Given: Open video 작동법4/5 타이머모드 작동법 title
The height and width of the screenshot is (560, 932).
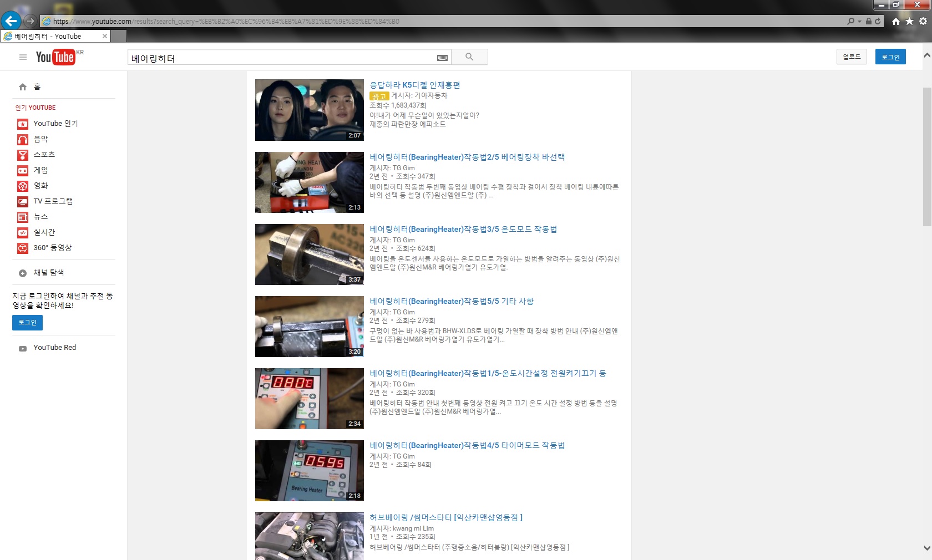Looking at the screenshot, I should coord(467,445).
